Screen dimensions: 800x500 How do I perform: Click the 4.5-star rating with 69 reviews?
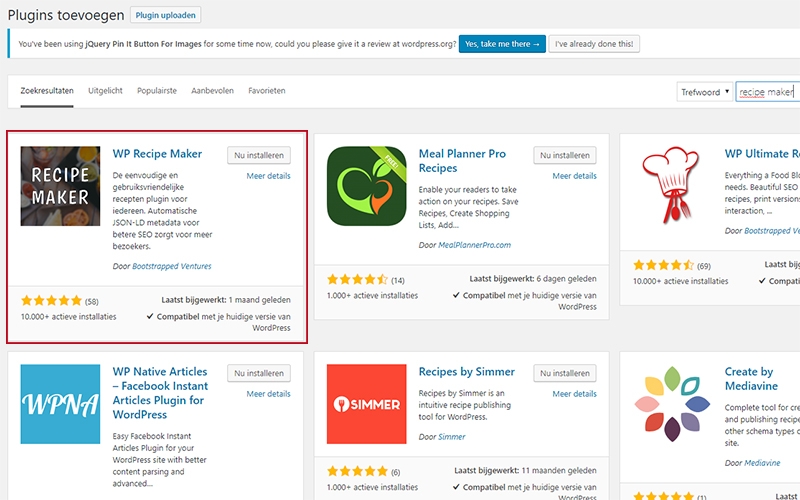click(x=663, y=265)
